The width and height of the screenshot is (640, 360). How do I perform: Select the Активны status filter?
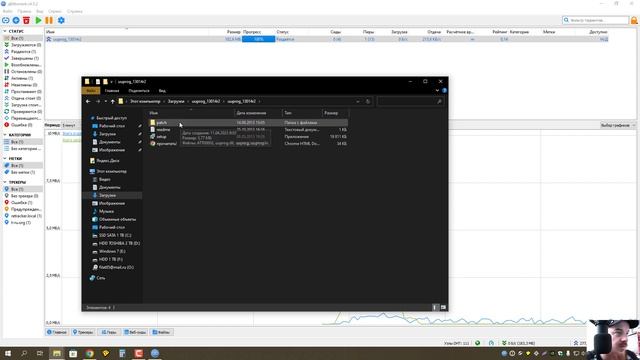click(x=19, y=78)
